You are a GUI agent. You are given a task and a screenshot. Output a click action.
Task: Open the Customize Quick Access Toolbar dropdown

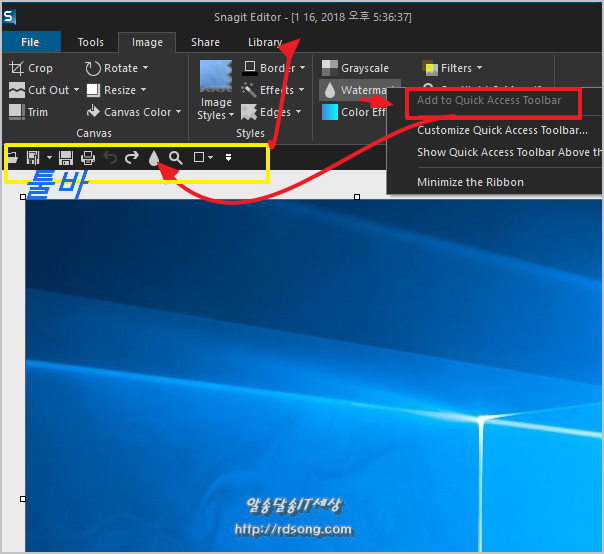[228, 158]
